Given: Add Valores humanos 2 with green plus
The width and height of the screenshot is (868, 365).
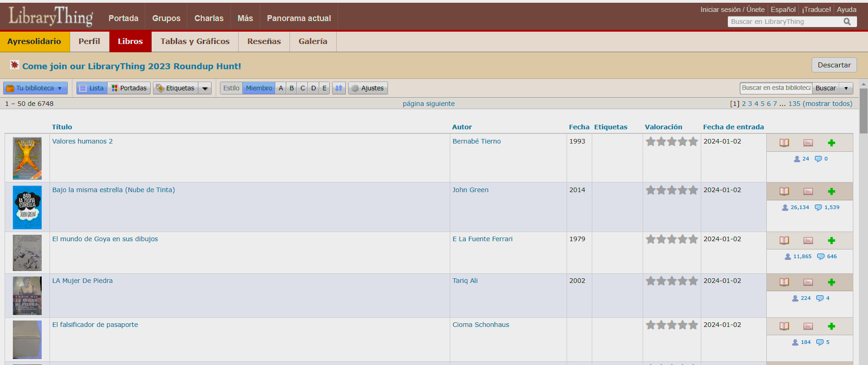Looking at the screenshot, I should click(831, 143).
